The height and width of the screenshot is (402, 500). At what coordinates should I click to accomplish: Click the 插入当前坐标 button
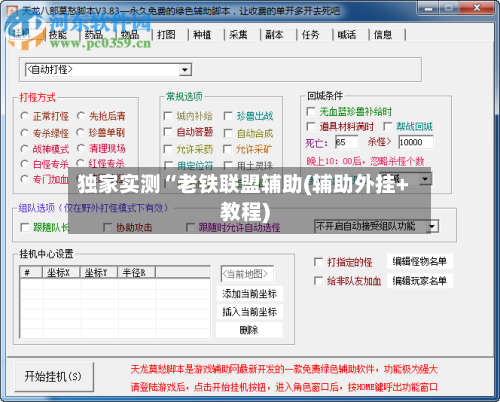click(249, 312)
